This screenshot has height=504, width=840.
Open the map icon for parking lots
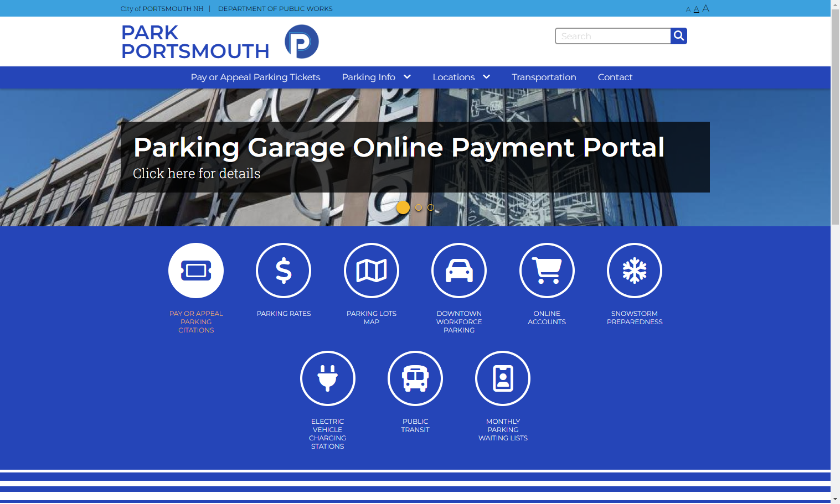372,271
